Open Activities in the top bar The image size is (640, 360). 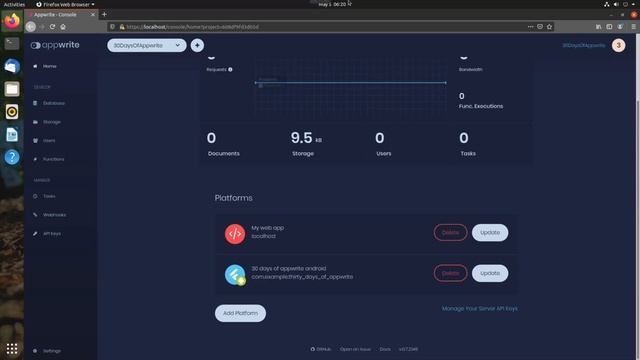point(14,4)
